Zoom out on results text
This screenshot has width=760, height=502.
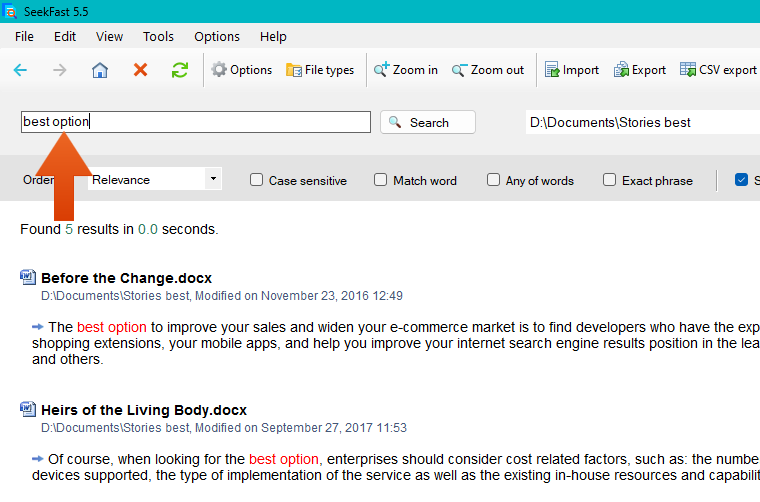click(x=488, y=70)
